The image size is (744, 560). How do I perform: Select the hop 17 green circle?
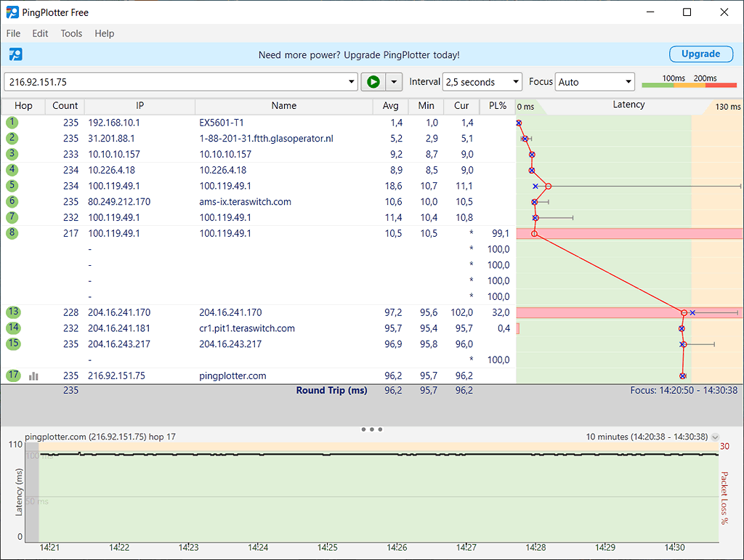click(x=13, y=375)
